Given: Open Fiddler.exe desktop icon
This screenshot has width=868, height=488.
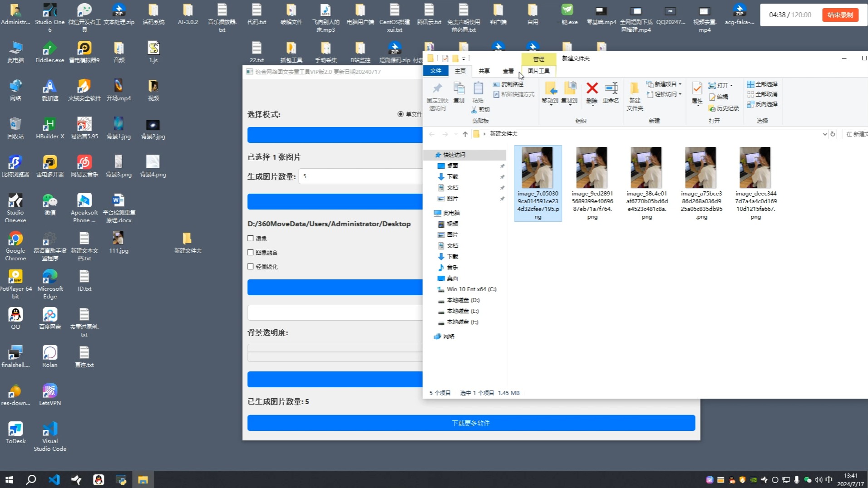Looking at the screenshot, I should (x=50, y=52).
